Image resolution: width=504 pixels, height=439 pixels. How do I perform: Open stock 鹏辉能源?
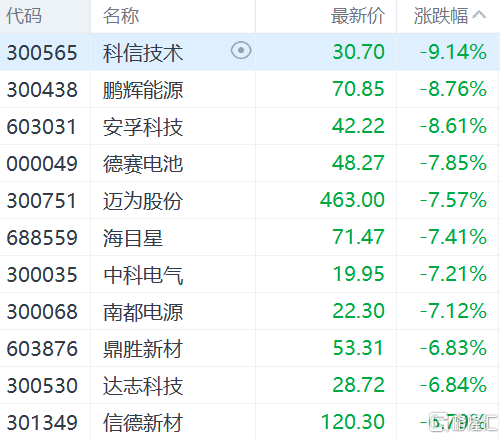coord(143,90)
